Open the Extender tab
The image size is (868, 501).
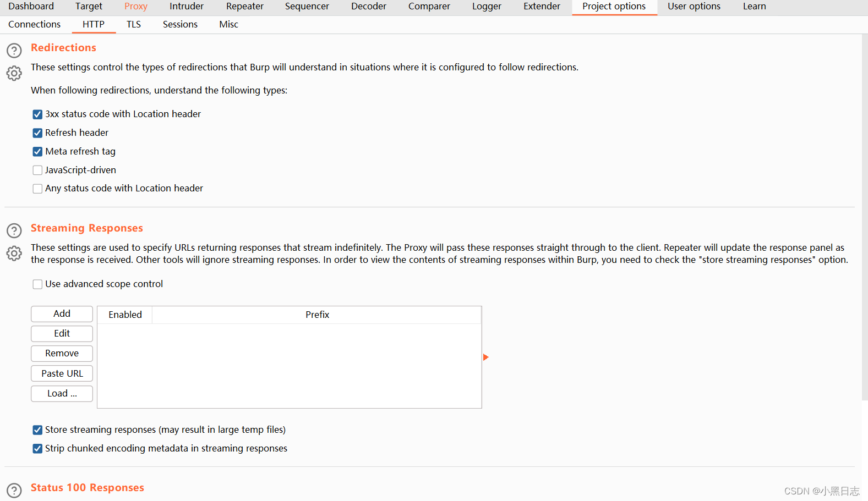(x=542, y=7)
